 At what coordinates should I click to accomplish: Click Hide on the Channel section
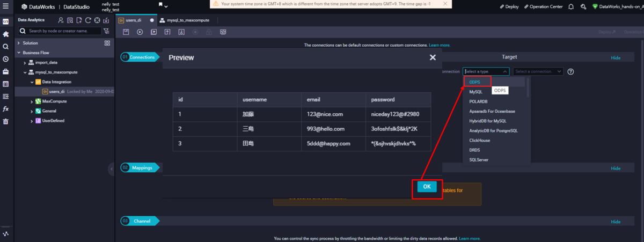coord(616,221)
